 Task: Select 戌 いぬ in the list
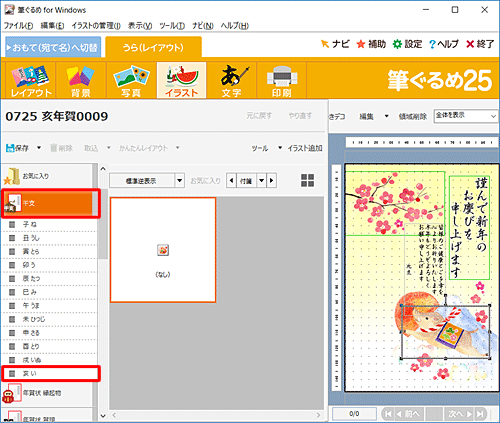pos(49,360)
